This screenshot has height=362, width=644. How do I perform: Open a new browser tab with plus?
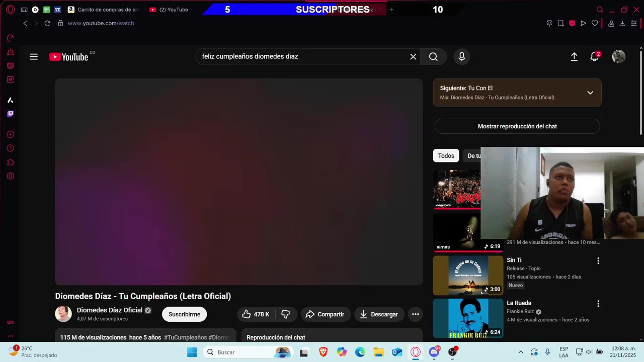391,10
